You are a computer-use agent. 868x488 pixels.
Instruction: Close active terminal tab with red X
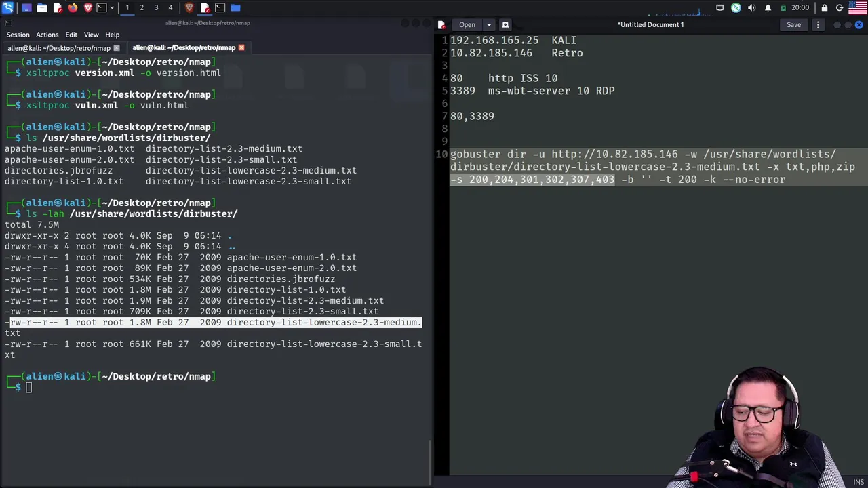click(241, 47)
